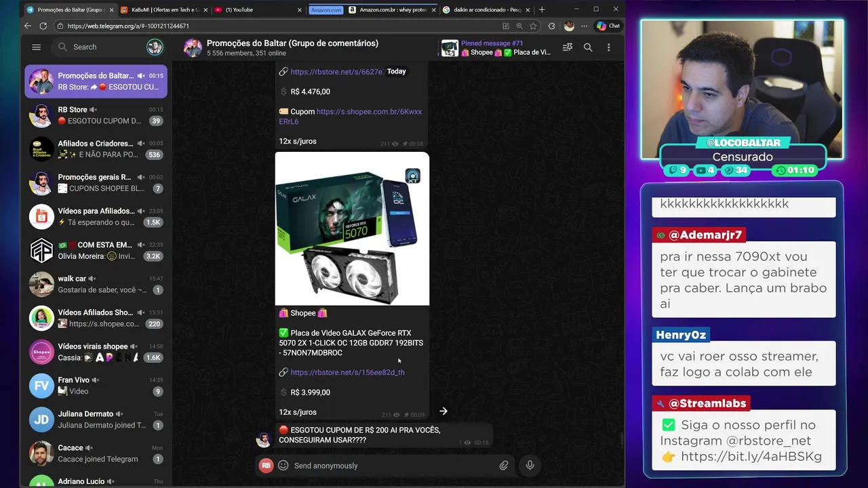Open Pinned message #71 banner
868x488 pixels.
(496, 47)
